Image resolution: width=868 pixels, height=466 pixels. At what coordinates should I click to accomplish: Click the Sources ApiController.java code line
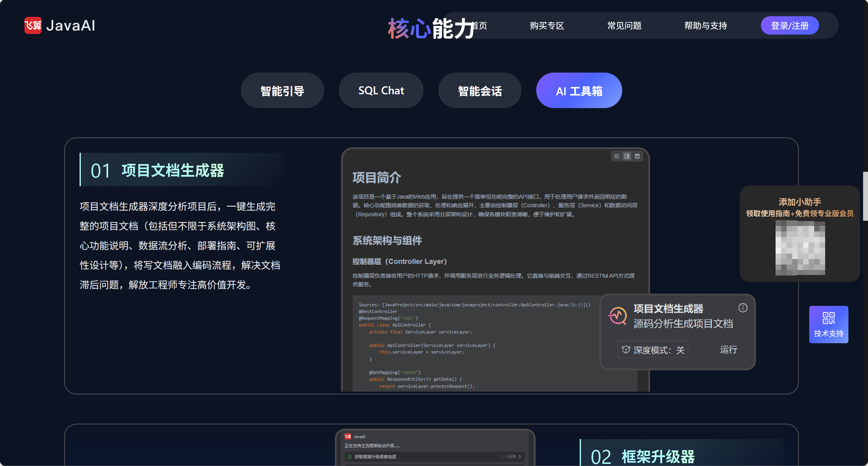(474, 304)
